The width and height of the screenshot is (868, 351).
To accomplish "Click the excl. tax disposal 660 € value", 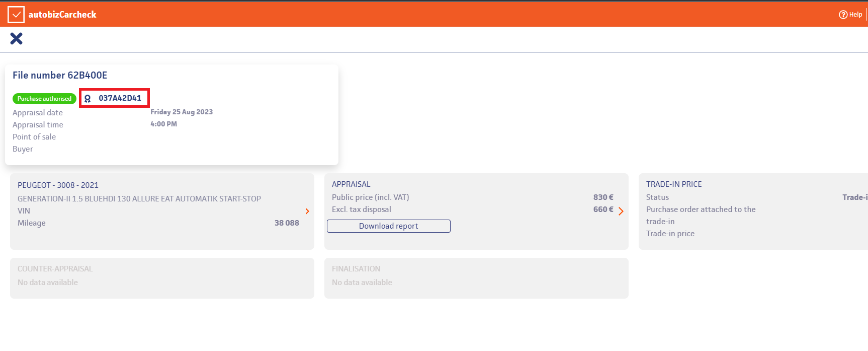I will coord(603,209).
